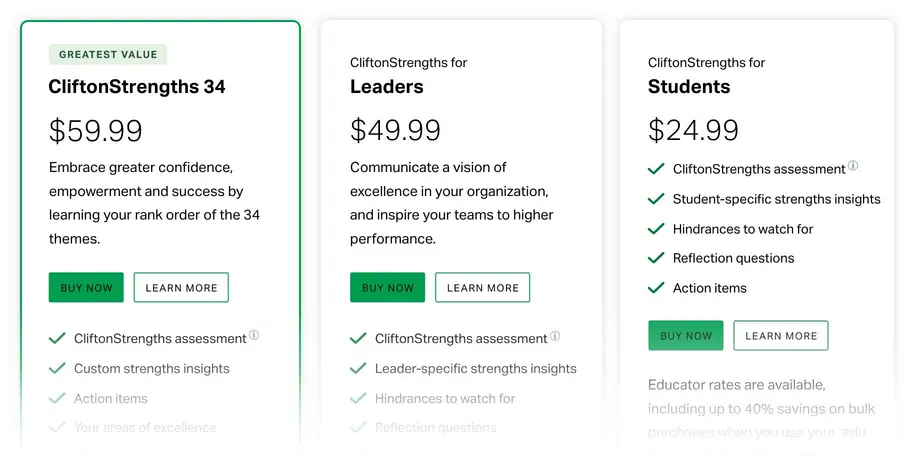Click the $24.99 Students price
Image resolution: width=920 pixels, height=460 pixels.
(x=693, y=131)
